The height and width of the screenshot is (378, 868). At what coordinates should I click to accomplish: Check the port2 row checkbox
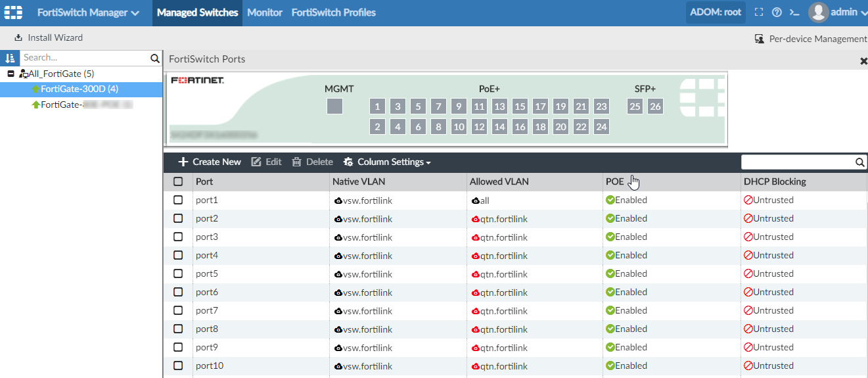coord(178,218)
